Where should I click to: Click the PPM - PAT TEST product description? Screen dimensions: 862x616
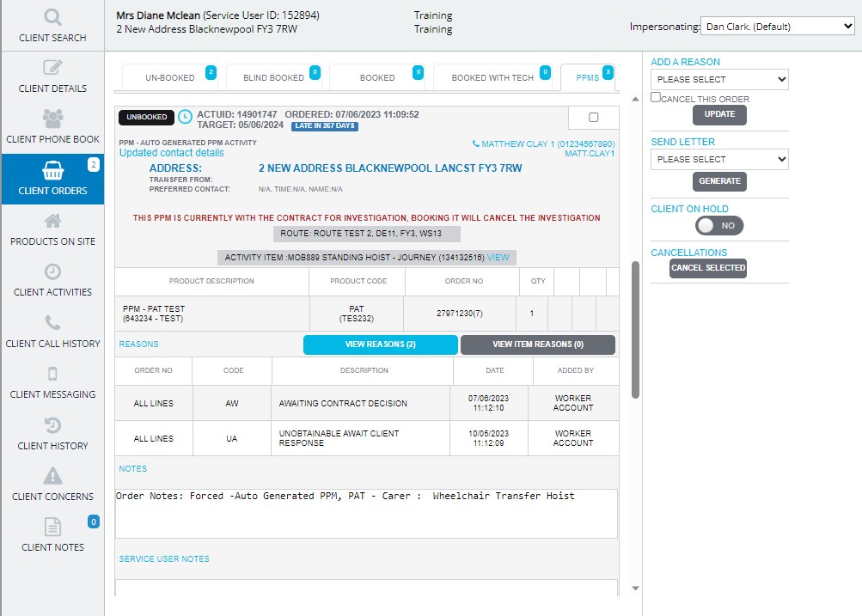pyautogui.click(x=154, y=314)
